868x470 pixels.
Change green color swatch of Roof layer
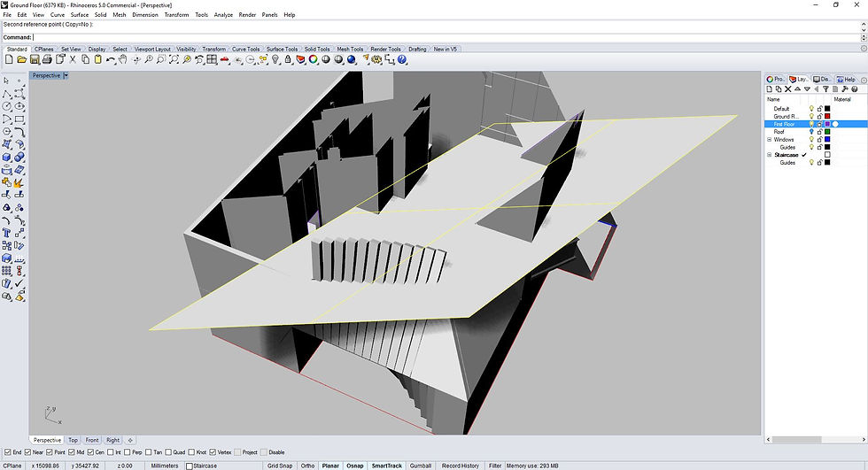pyautogui.click(x=827, y=132)
